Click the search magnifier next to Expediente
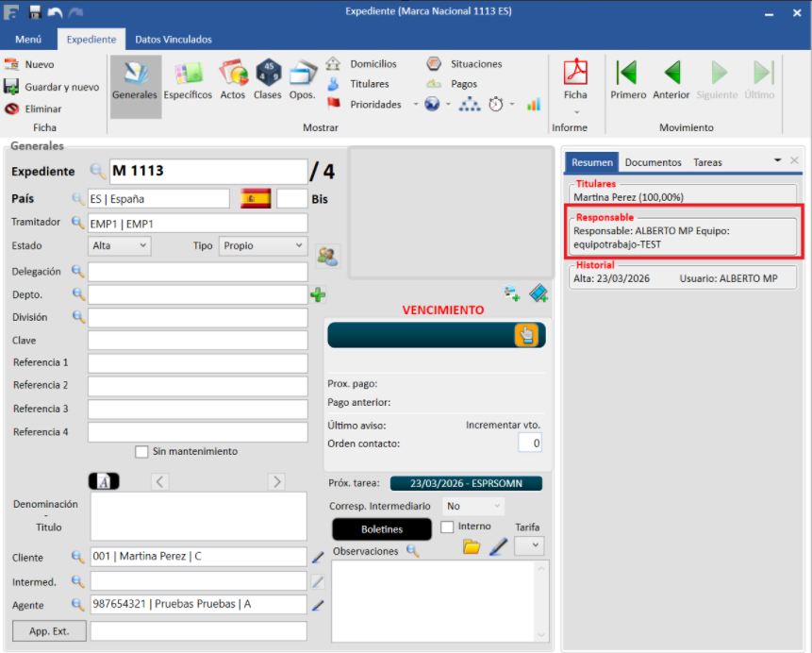Viewport: 812px width, 653px height. tap(98, 172)
